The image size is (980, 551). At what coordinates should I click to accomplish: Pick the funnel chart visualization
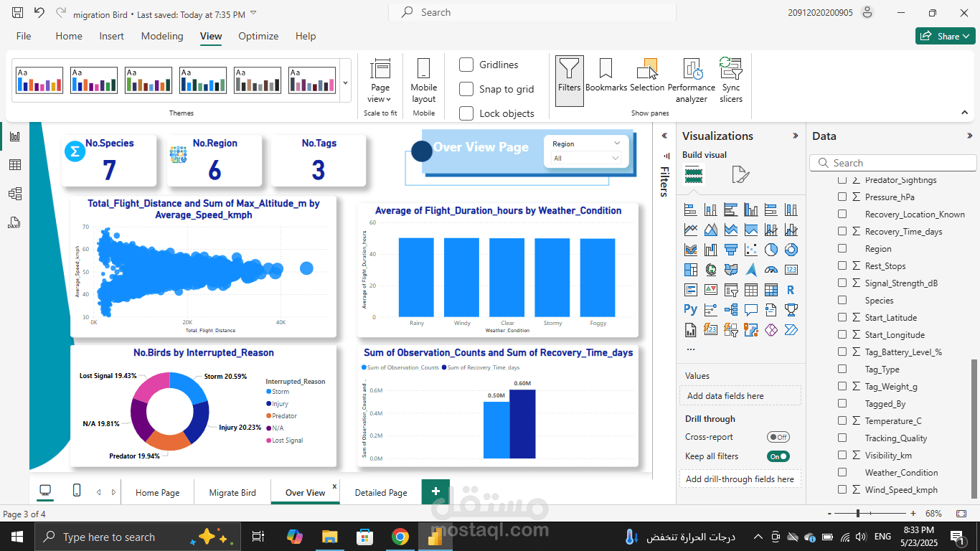pos(731,250)
